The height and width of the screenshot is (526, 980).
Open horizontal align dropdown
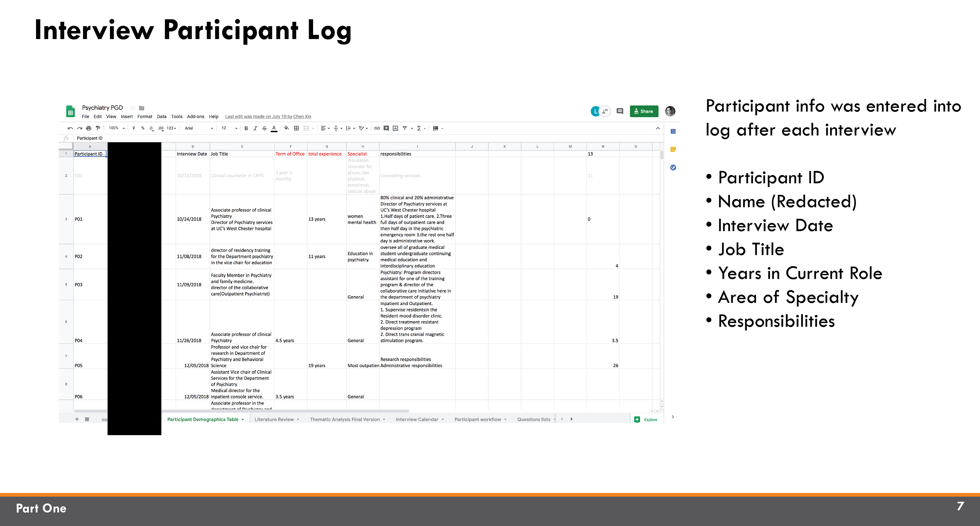[x=325, y=128]
